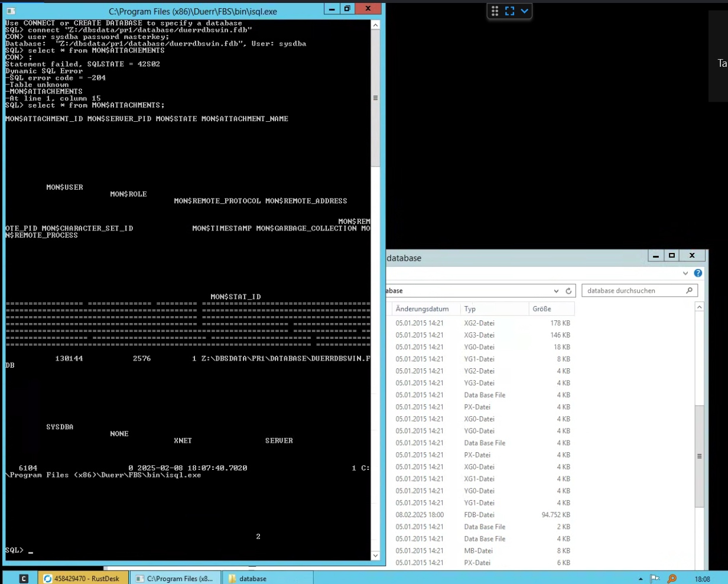
Task: Click the isql console scrollbar up arrow
Action: (375, 25)
